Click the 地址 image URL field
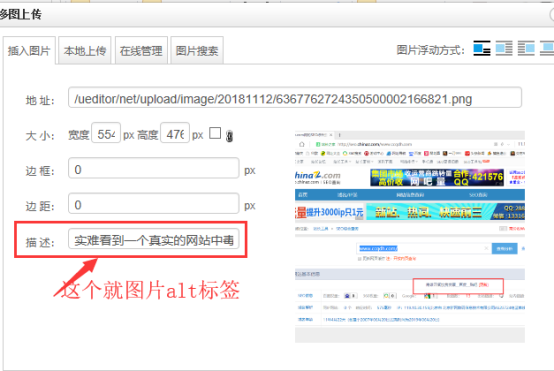Image resolution: width=554 pixels, height=371 pixels. click(295, 98)
